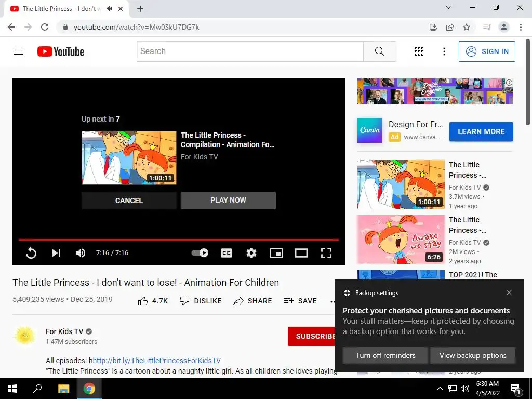This screenshot has width=532, height=399.
Task: Click the install app icon in the address bar
Action: coord(433,27)
